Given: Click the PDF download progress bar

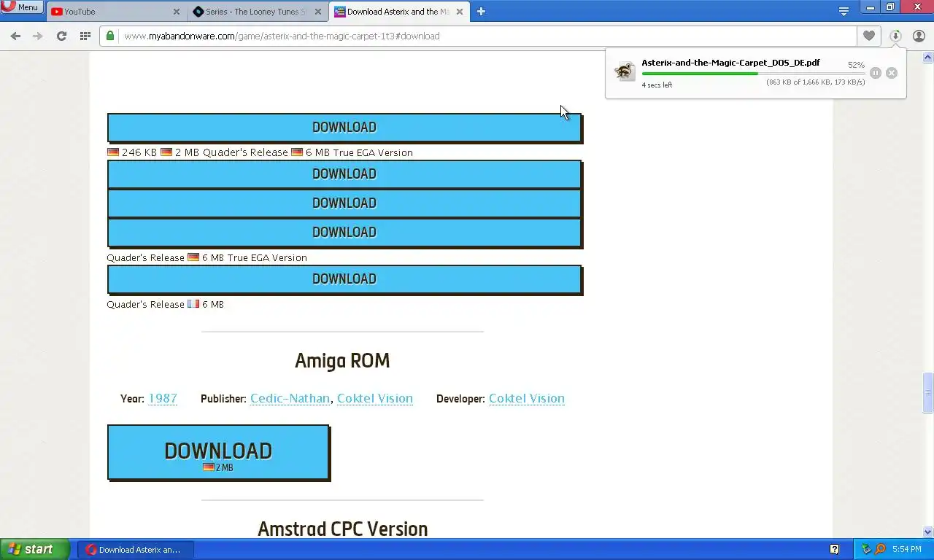Looking at the screenshot, I should [x=753, y=74].
